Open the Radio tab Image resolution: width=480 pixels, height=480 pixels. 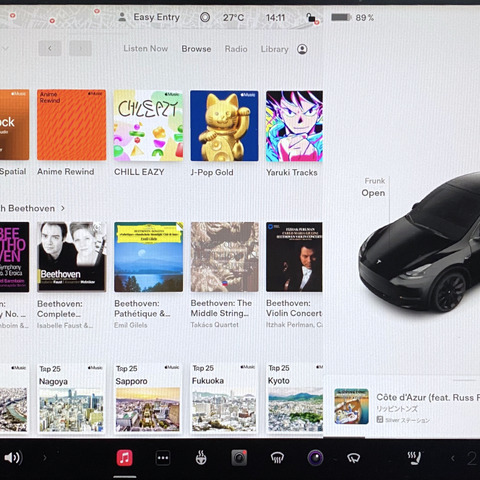click(x=236, y=49)
